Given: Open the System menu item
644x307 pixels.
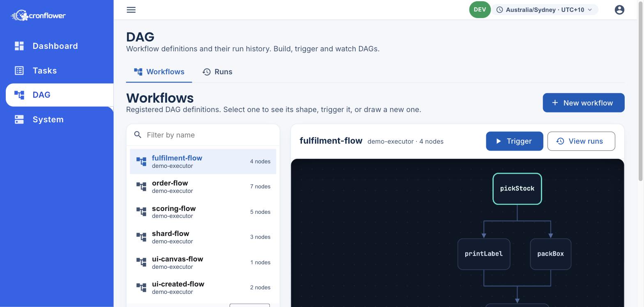Looking at the screenshot, I should [x=60, y=119].
